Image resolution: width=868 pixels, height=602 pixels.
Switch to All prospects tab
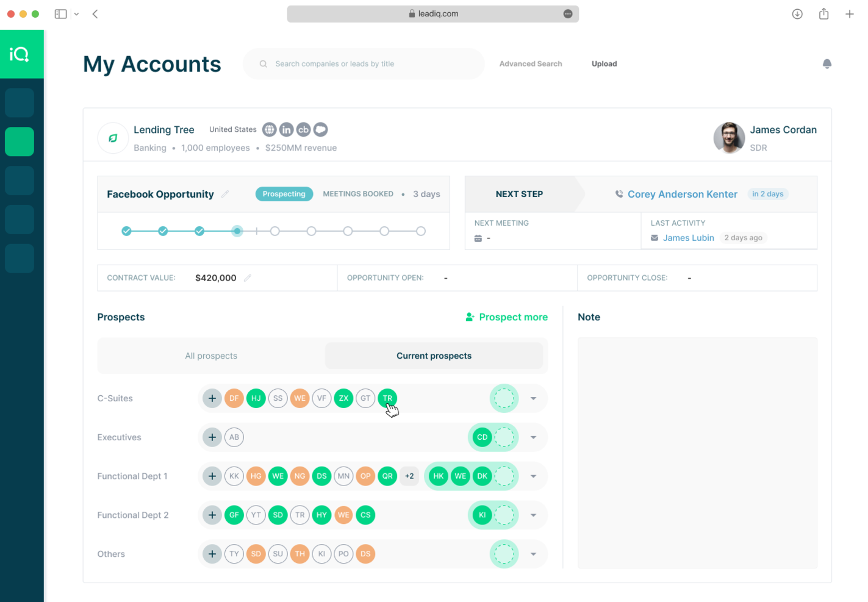click(211, 356)
